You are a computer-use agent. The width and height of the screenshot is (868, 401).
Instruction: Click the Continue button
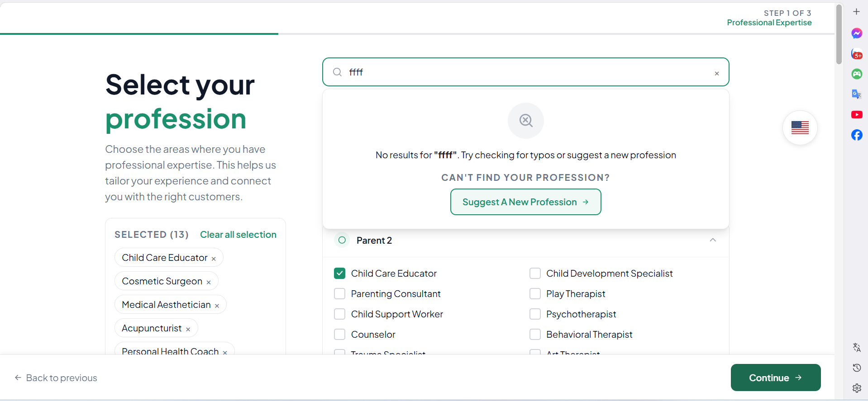775,377
